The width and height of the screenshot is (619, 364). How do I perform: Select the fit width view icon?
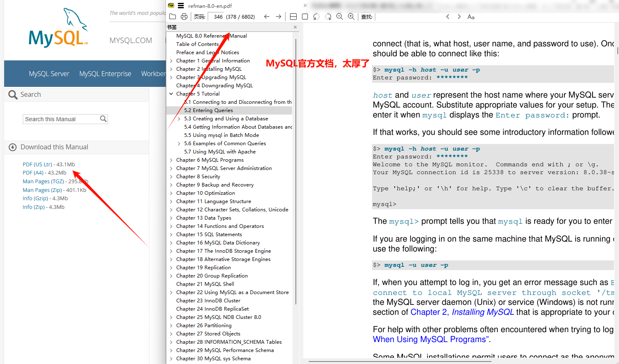click(293, 17)
